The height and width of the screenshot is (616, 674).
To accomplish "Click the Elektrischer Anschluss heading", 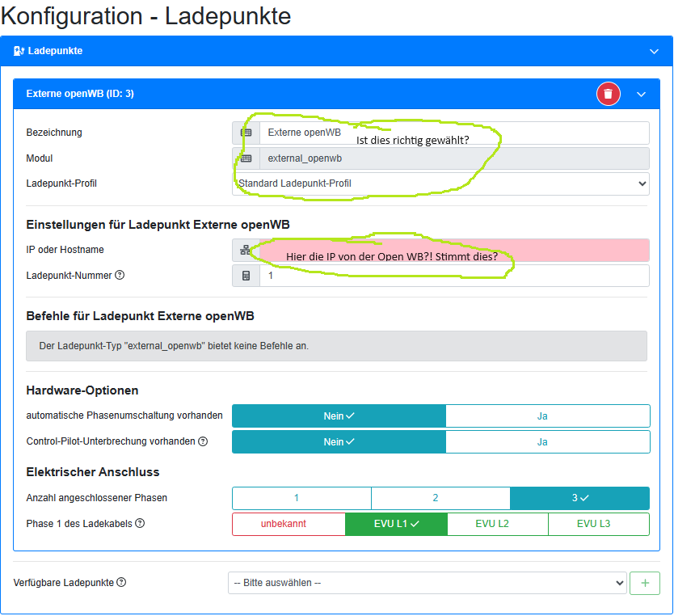I will tap(93, 472).
